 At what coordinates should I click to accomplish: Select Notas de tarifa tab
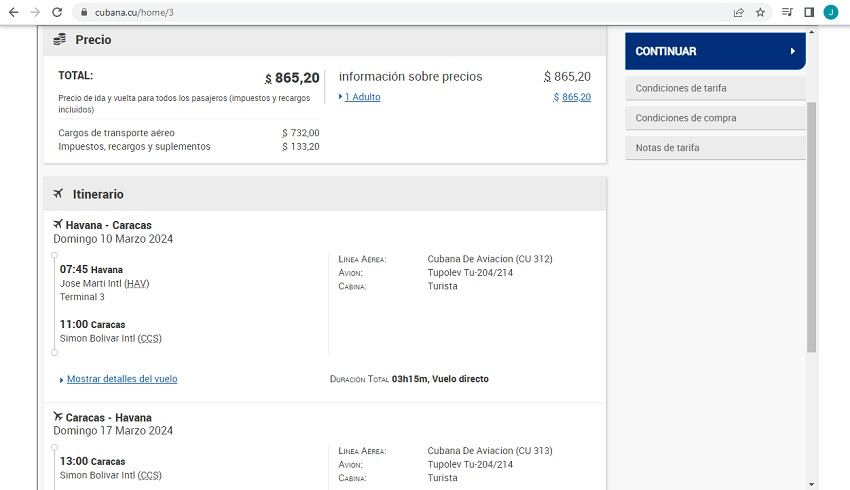715,148
